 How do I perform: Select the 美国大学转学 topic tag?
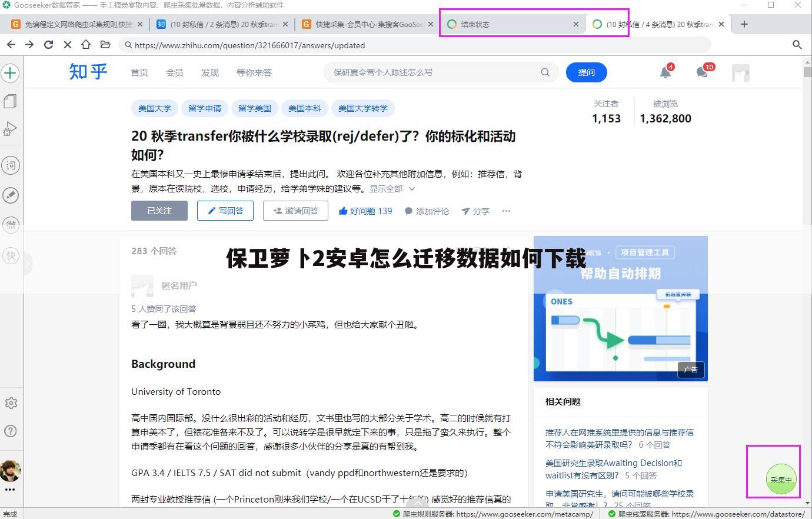click(363, 108)
